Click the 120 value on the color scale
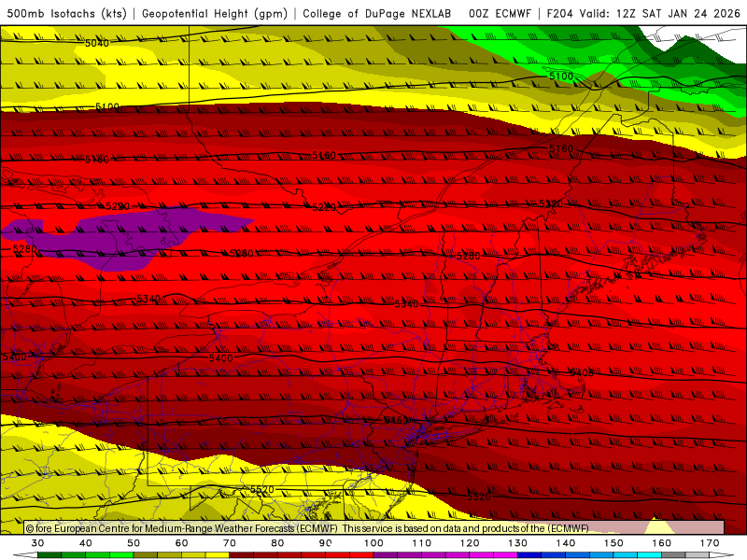Viewport: 747px width, 560px height. (x=470, y=543)
